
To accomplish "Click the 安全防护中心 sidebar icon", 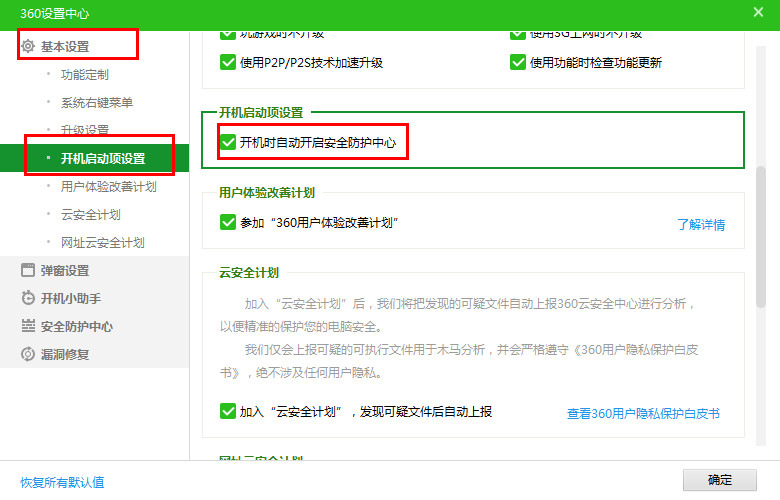I will 28,326.
